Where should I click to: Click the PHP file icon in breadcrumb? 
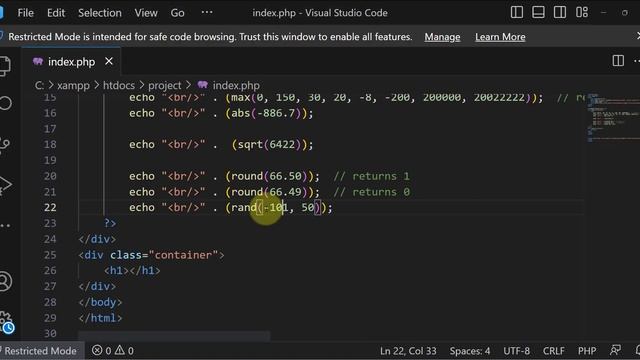203,85
